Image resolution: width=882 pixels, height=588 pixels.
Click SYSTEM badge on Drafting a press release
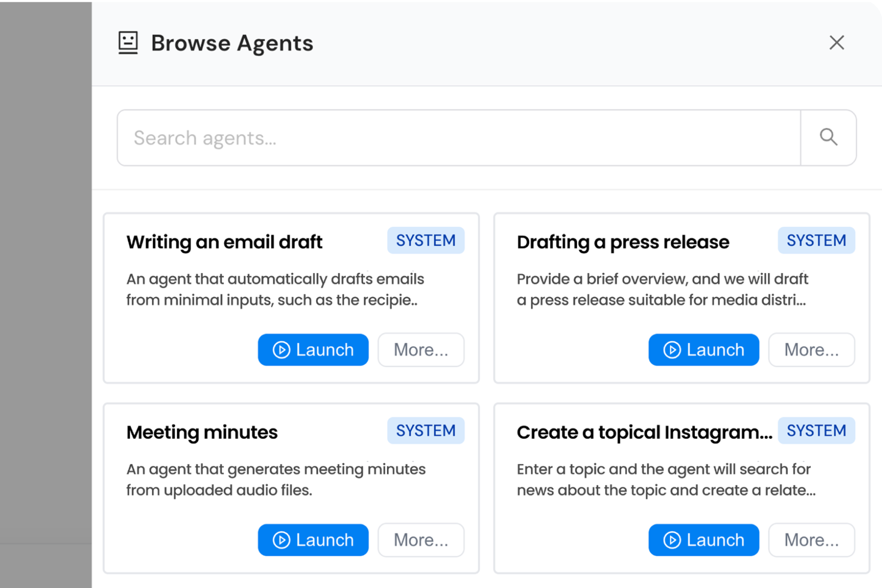pyautogui.click(x=816, y=240)
